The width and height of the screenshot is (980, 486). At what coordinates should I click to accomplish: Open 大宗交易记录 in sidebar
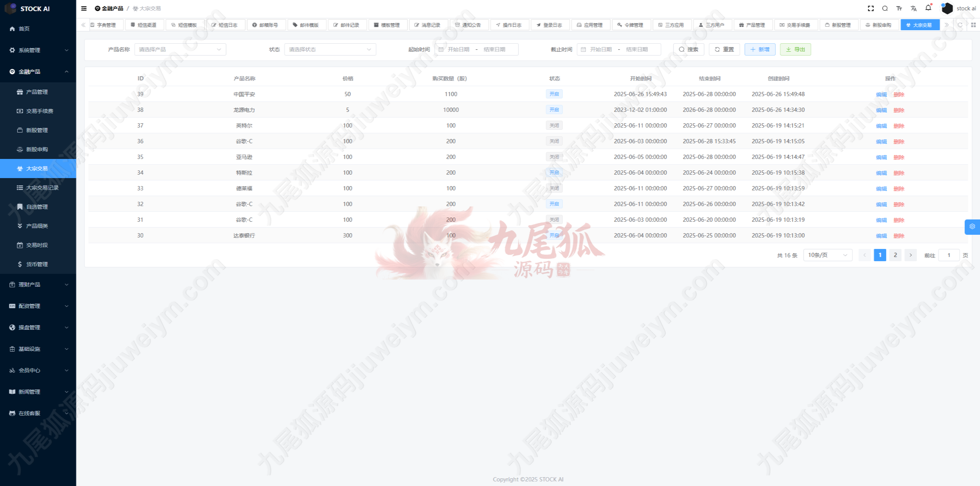[42, 188]
